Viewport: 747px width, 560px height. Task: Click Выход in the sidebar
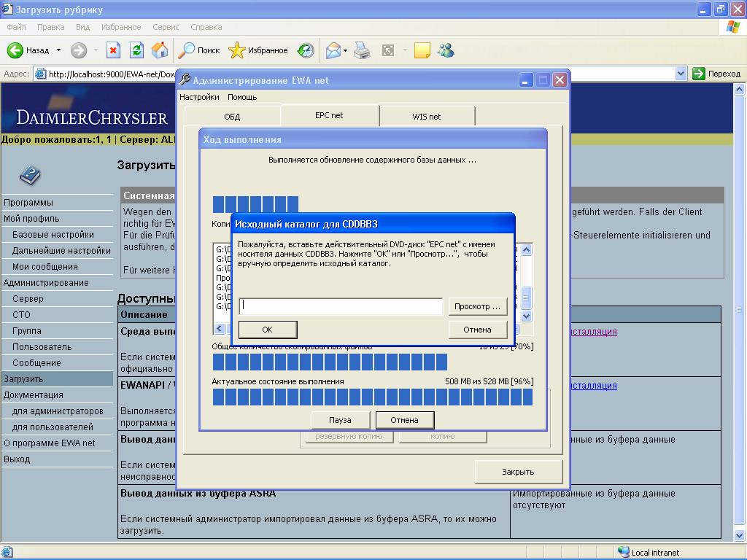point(17,459)
